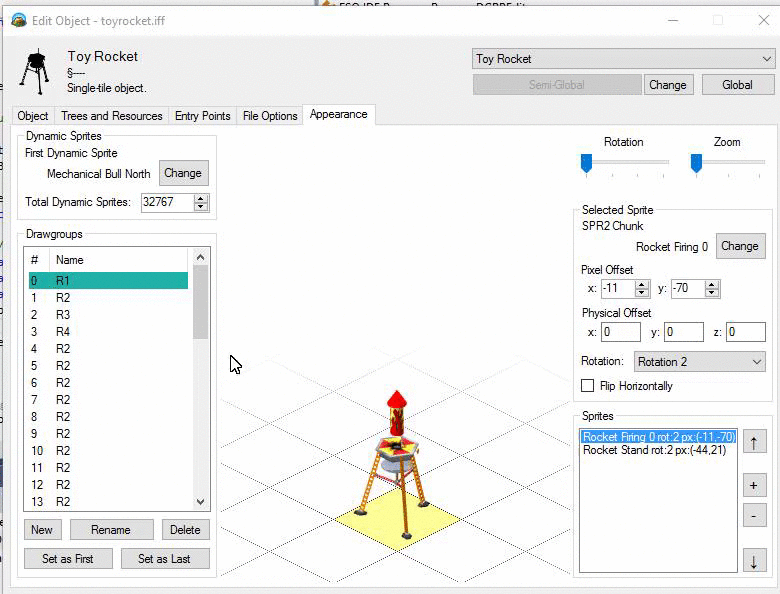The width and height of the screenshot is (780, 594).
Task: Delete the selected drawgroup
Action: [186, 530]
